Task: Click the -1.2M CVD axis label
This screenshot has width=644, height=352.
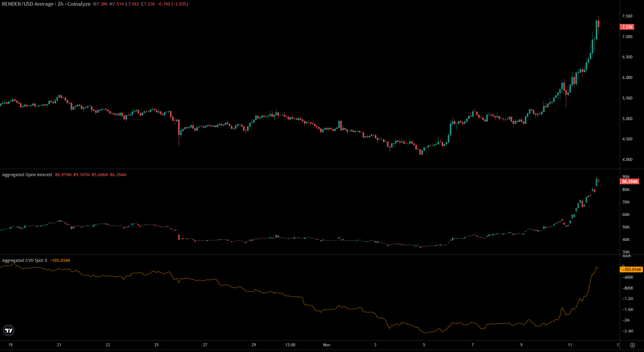Action: 628,299
